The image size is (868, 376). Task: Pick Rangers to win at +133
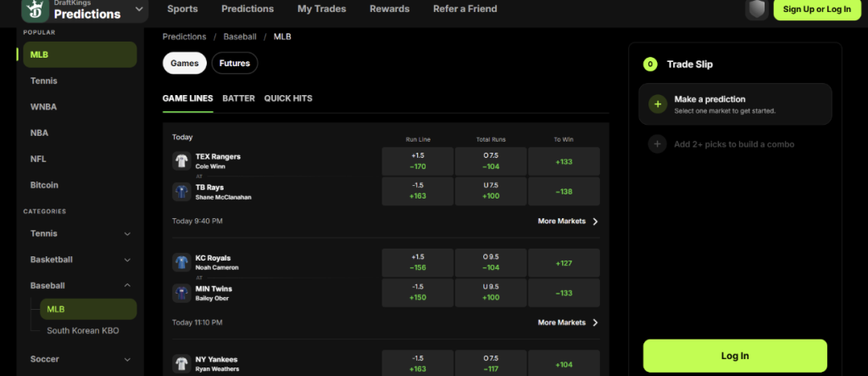tap(564, 161)
